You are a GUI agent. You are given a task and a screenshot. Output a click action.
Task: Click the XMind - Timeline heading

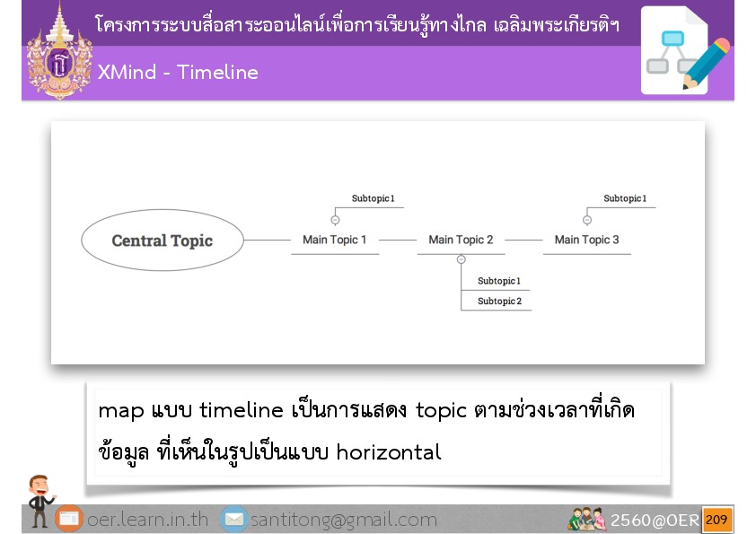click(x=178, y=73)
